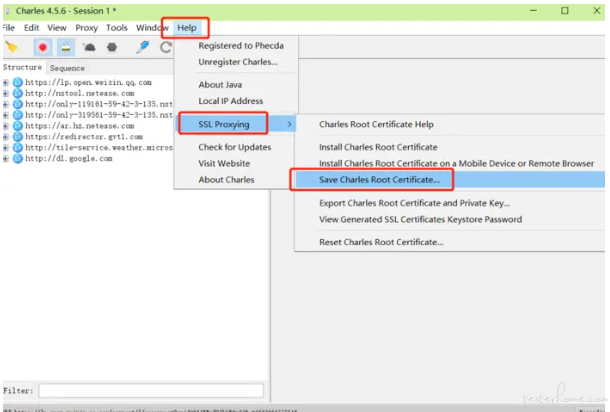Select http://dl.google.com host
This screenshot has height=412, width=610.
[x=69, y=159]
